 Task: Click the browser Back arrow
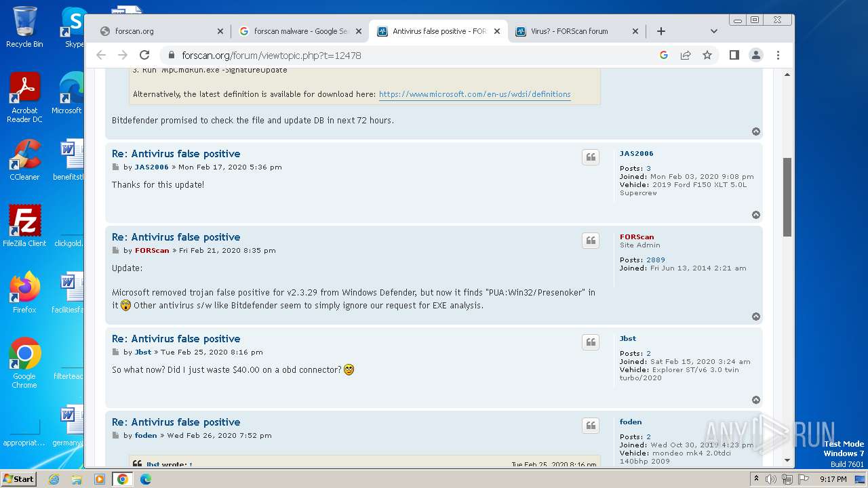101,55
